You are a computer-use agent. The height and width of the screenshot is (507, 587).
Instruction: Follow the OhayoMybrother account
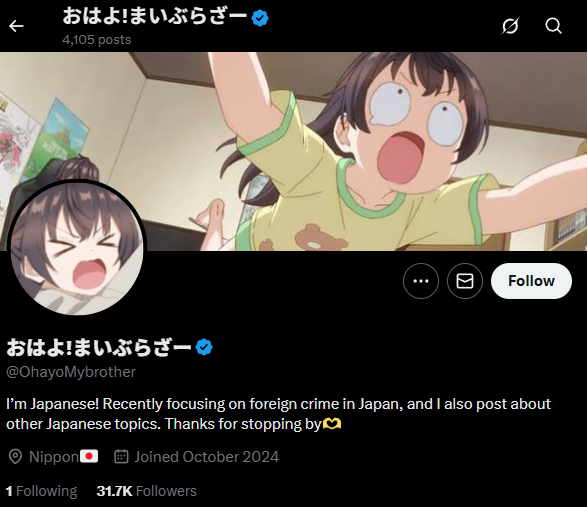531,281
